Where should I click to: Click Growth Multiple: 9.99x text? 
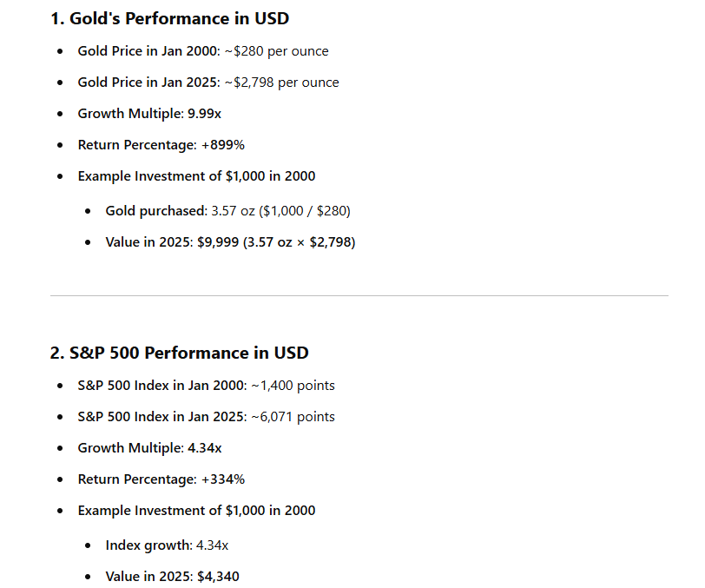click(149, 114)
